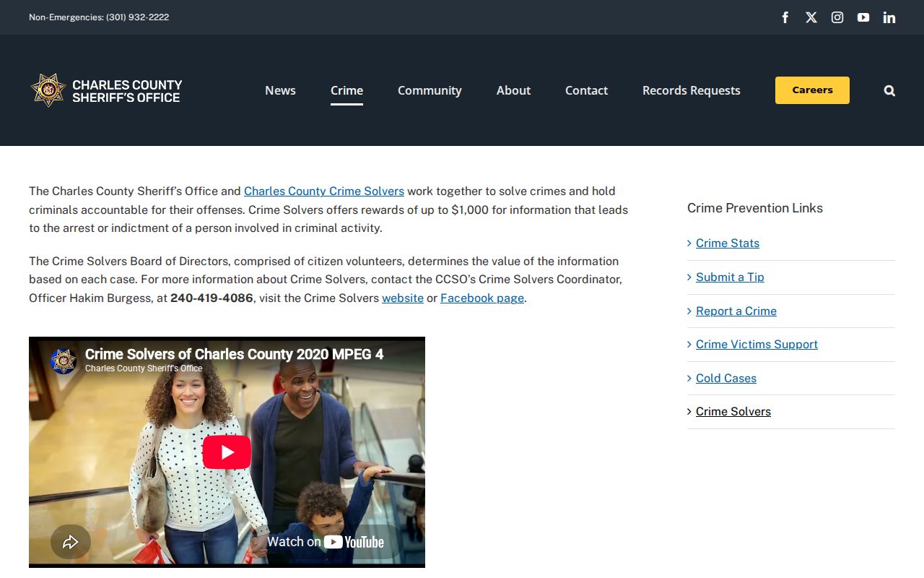Open the Facebook page link in paragraph
The width and height of the screenshot is (924, 578).
(x=482, y=298)
